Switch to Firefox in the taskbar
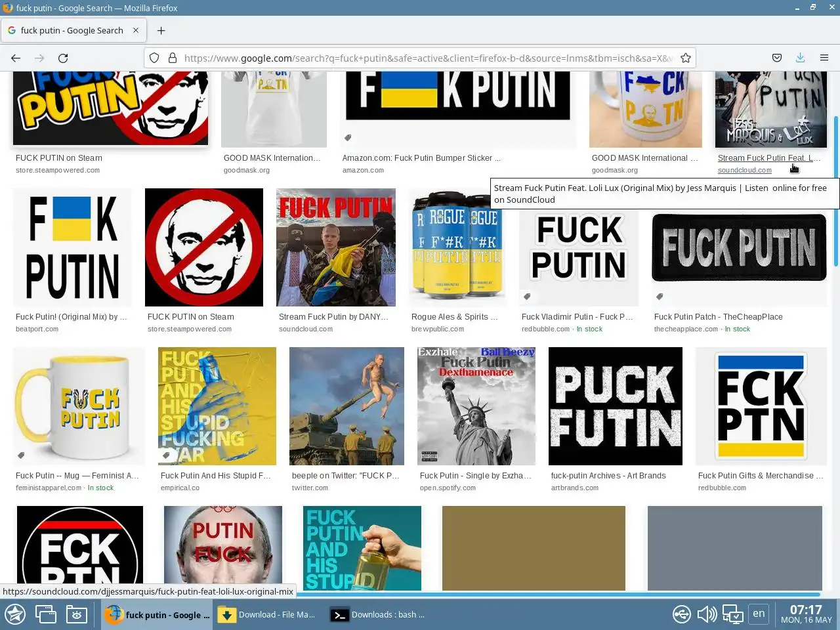Screen dimensions: 840x630 157,615
